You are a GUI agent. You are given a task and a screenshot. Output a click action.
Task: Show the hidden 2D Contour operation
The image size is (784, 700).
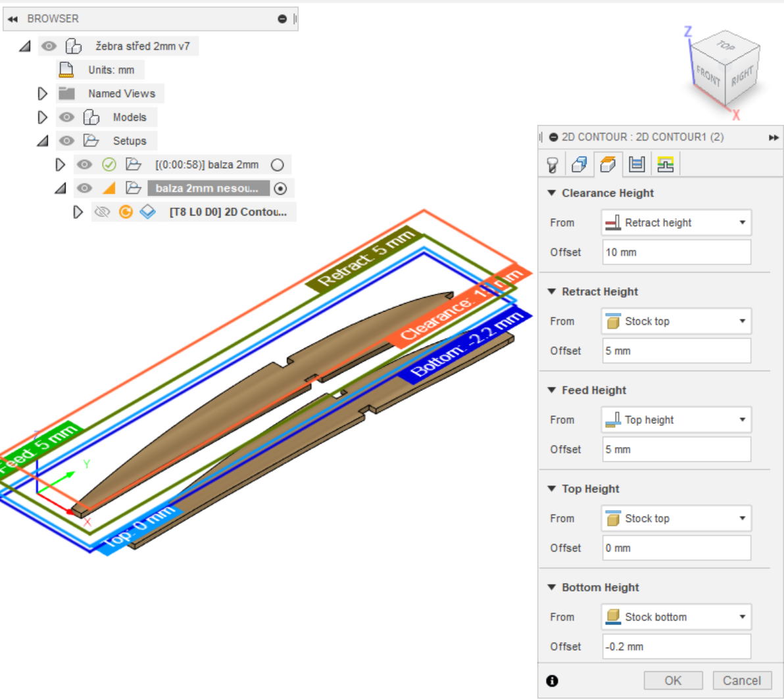point(102,212)
